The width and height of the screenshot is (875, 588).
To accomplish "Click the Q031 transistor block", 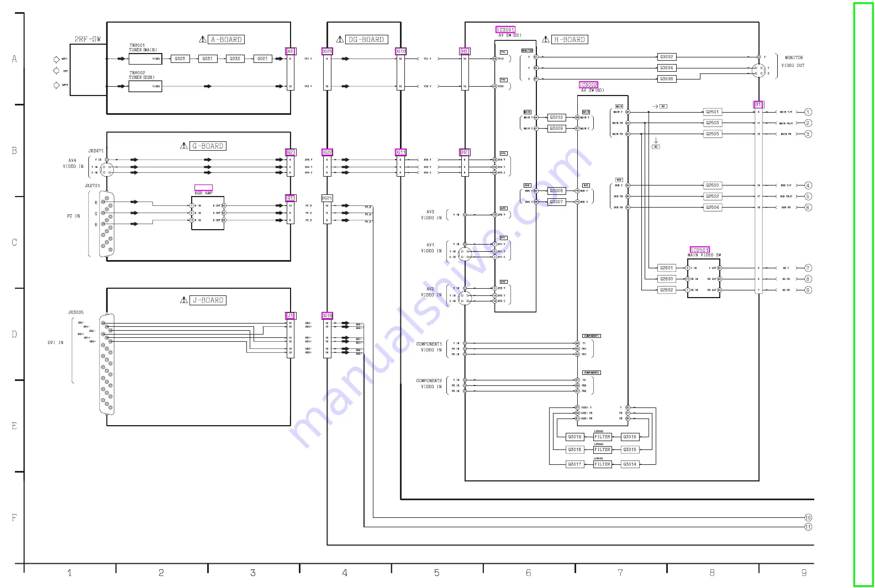I will [x=208, y=59].
